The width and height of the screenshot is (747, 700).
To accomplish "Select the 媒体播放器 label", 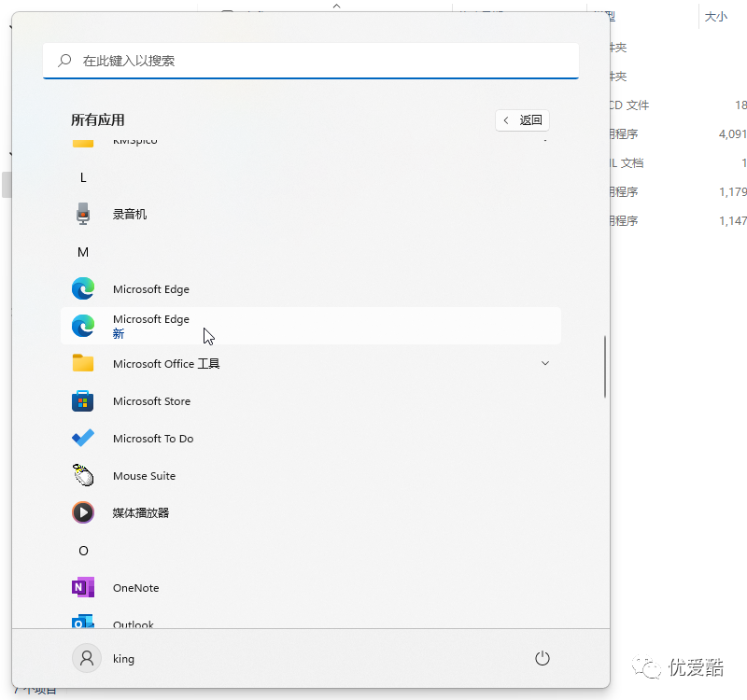I will (141, 512).
